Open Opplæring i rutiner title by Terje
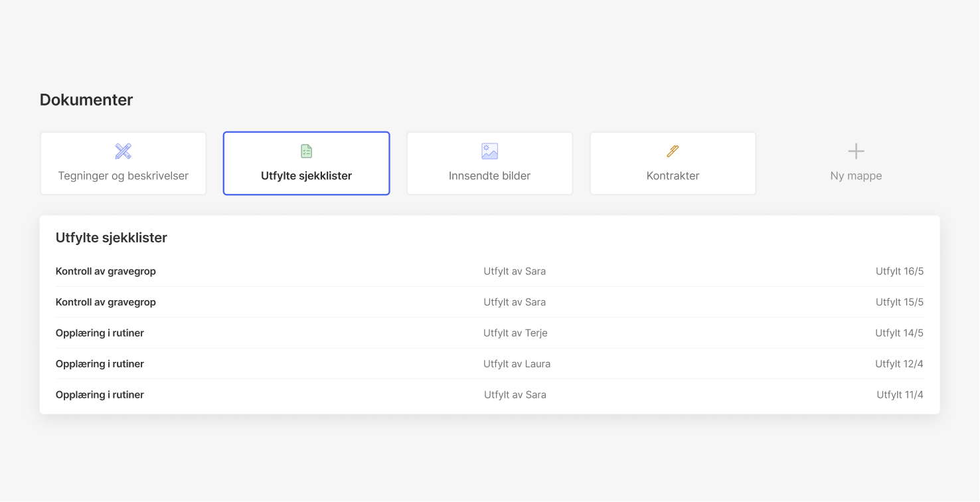This screenshot has width=980, height=502. (100, 333)
